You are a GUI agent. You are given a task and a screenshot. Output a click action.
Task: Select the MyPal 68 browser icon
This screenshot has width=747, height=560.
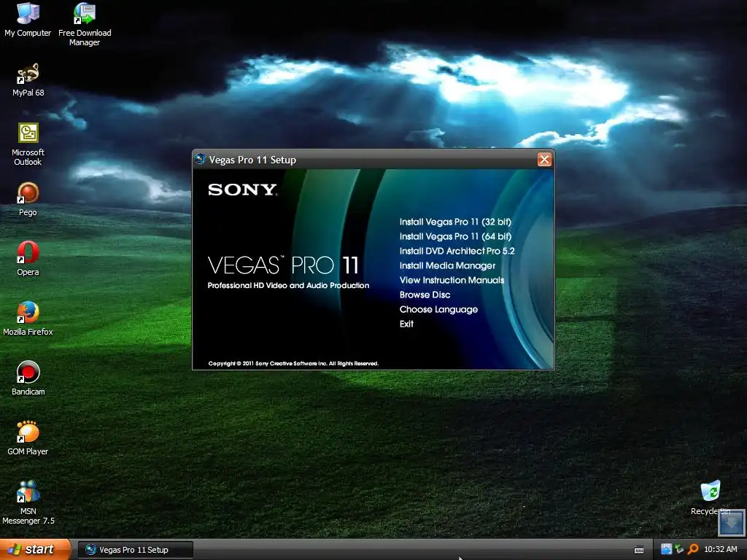28,80
